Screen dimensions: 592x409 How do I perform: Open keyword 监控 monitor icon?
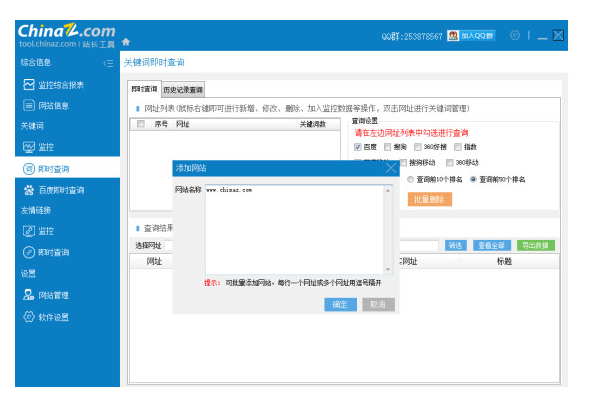click(x=29, y=147)
